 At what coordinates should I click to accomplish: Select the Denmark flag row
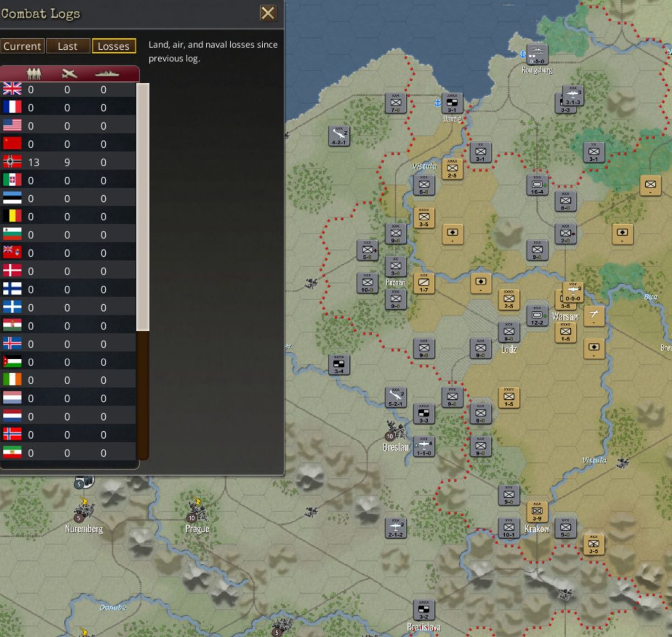coord(68,271)
